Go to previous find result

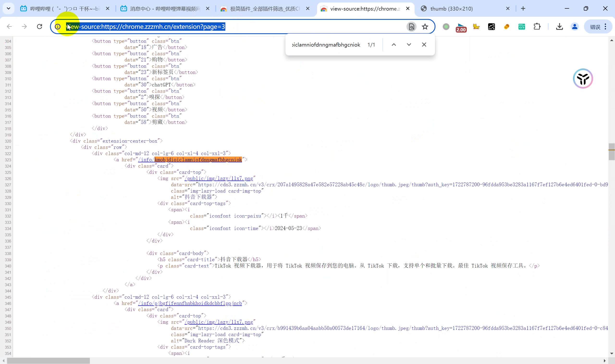coord(394,45)
